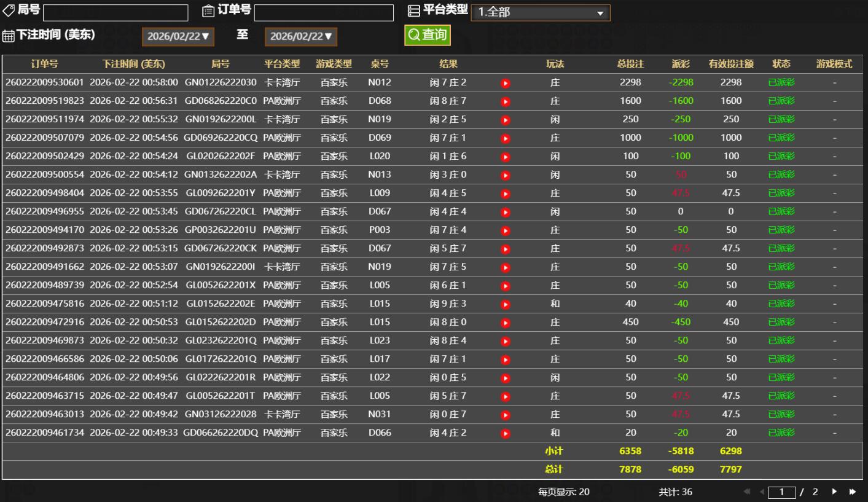Click the 派彩 column header
The width and height of the screenshot is (868, 502).
681,64
